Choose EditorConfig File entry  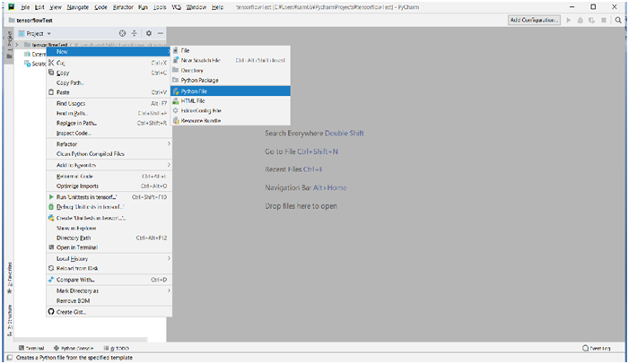point(231,110)
